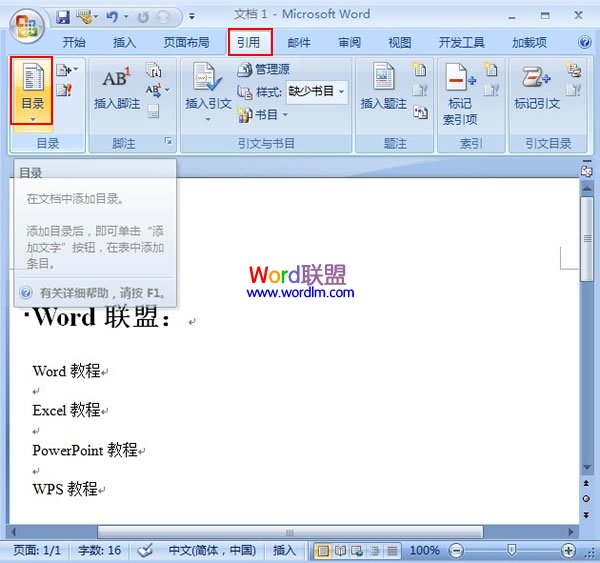Click the 100% zoom level button

(424, 550)
